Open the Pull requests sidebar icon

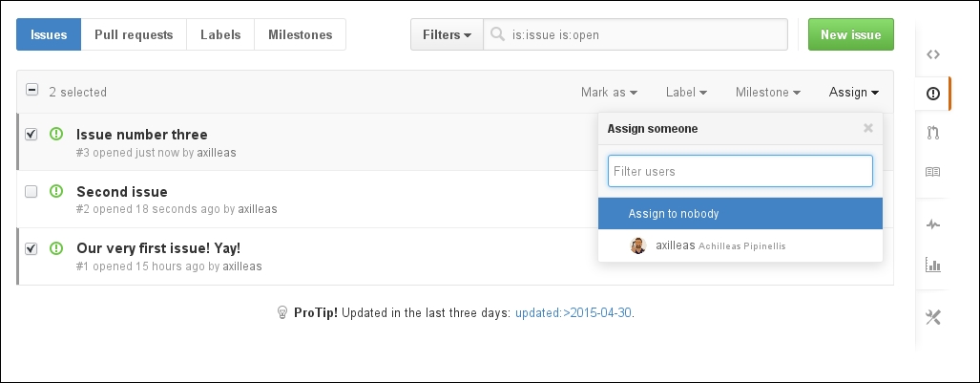coord(932,133)
